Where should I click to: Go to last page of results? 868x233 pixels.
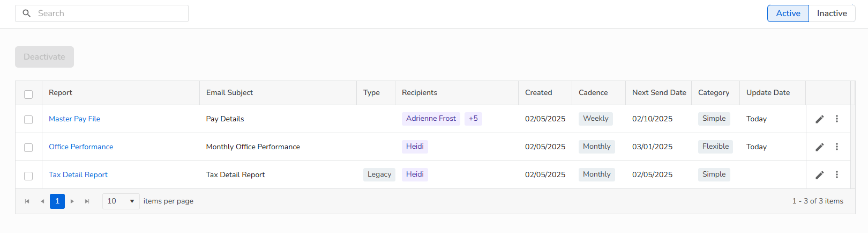pos(87,201)
